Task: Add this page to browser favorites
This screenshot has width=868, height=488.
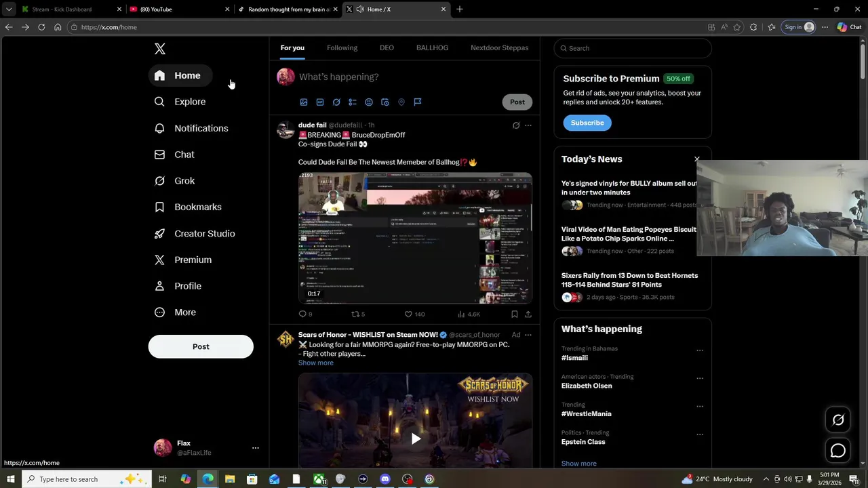Action: pos(737,27)
